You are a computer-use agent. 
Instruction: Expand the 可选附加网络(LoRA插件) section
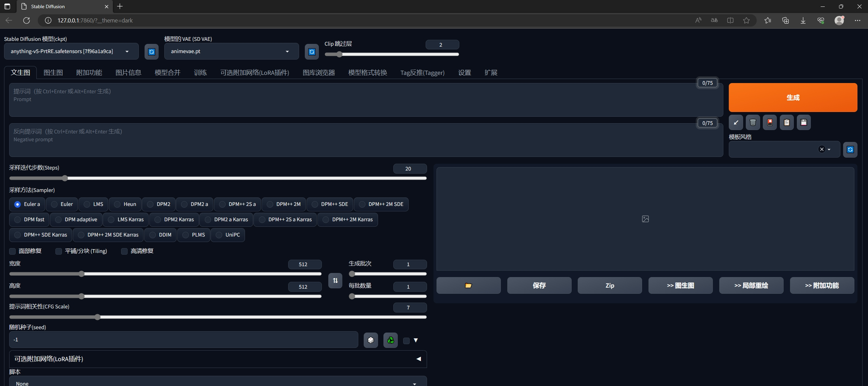pyautogui.click(x=218, y=359)
